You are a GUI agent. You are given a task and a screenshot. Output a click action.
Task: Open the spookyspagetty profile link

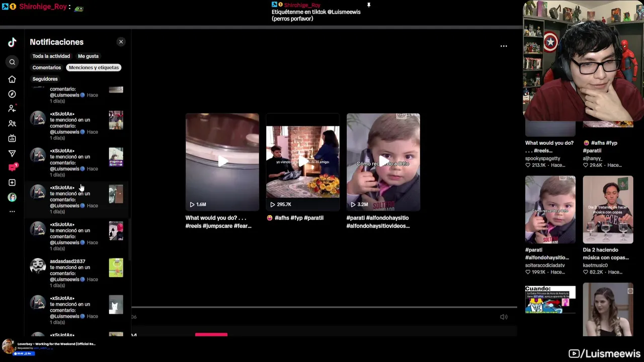[543, 158]
